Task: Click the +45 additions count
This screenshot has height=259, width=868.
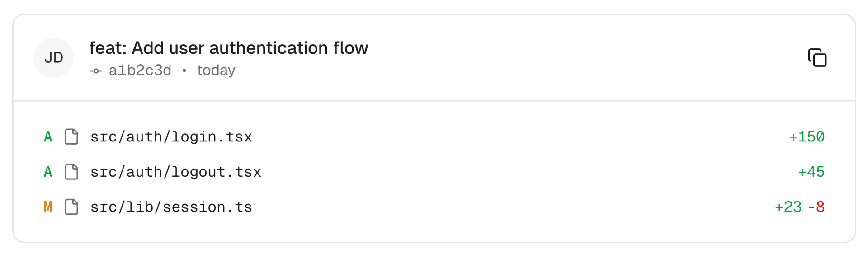Action: [811, 172]
